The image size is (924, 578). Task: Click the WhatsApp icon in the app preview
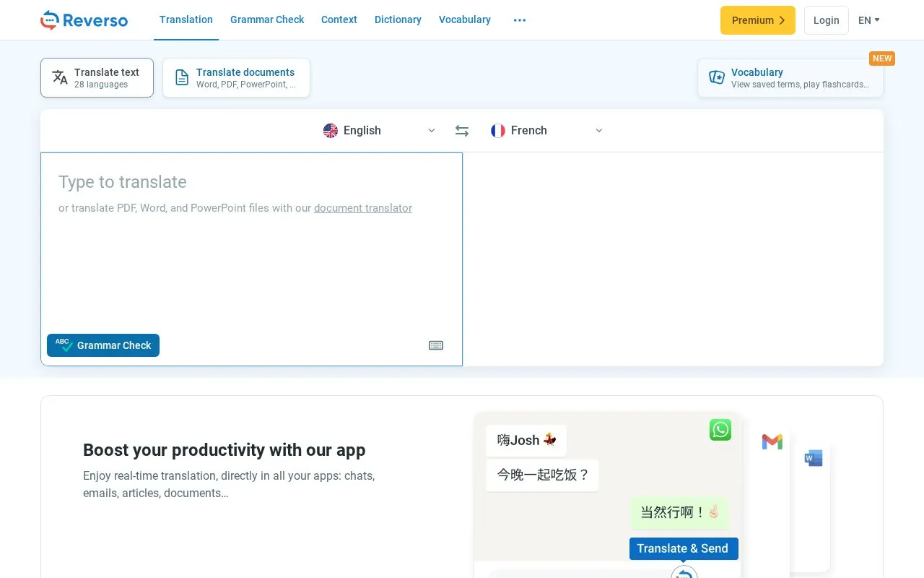720,430
